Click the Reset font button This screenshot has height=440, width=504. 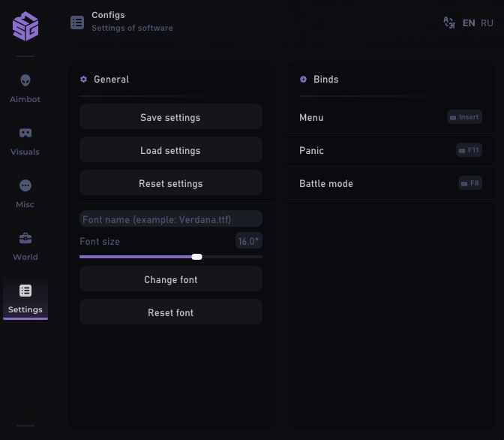tap(171, 312)
